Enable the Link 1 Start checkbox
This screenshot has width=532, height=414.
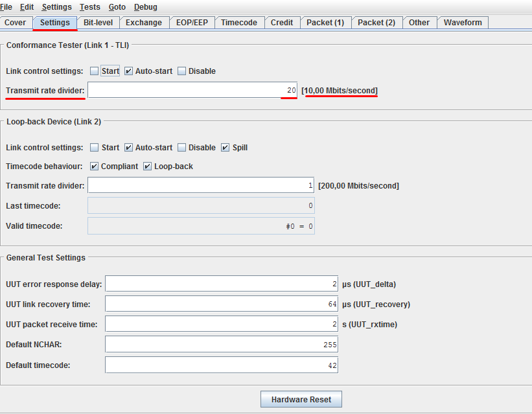click(x=95, y=71)
